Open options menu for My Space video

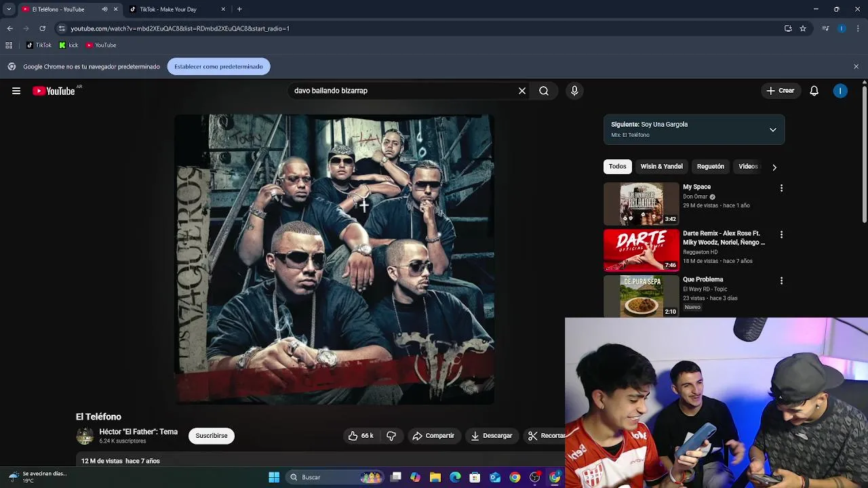coord(781,188)
